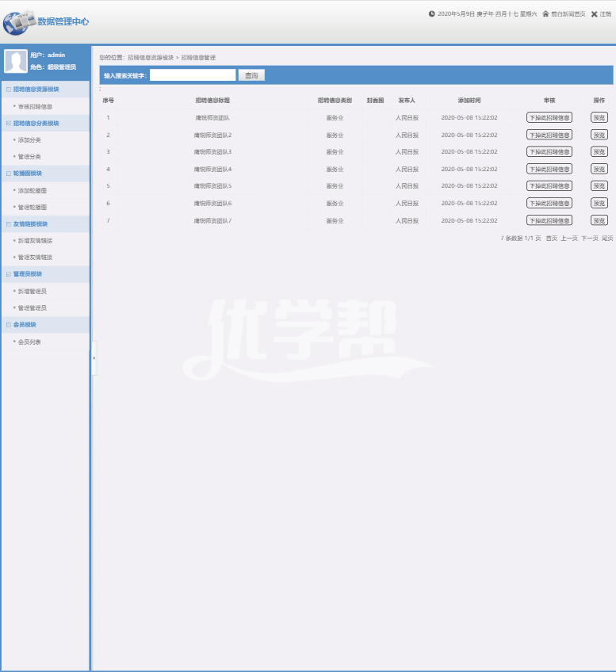Click the search keyword input field
This screenshot has height=672, width=616.
(x=193, y=75)
